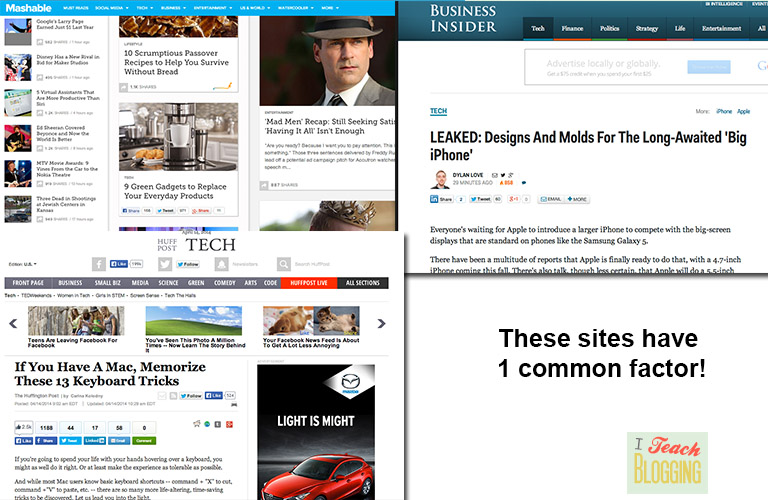The image size is (768, 500).
Task: Click the HuffPost search magnifier icon
Action: pos(285,264)
